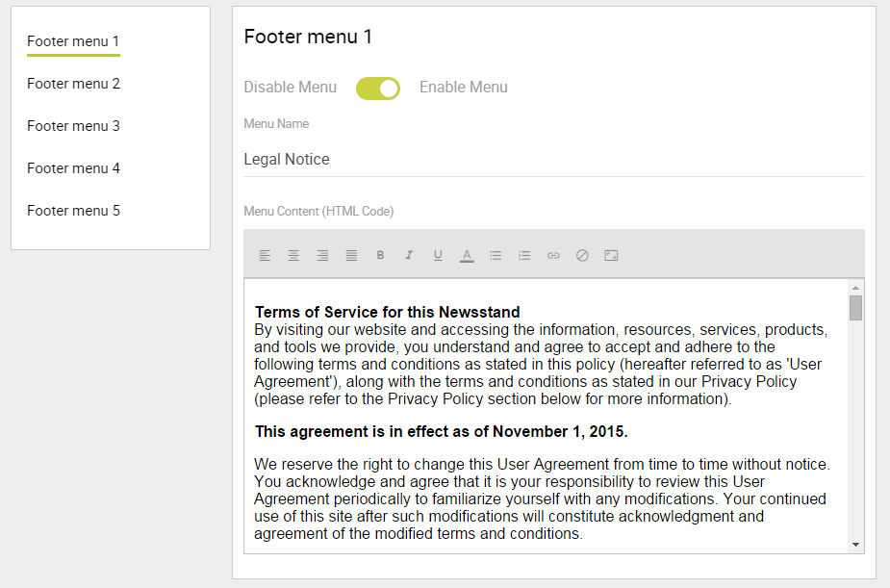Center align the menu content
Image resolution: width=890 pixels, height=588 pixels.
[293, 255]
